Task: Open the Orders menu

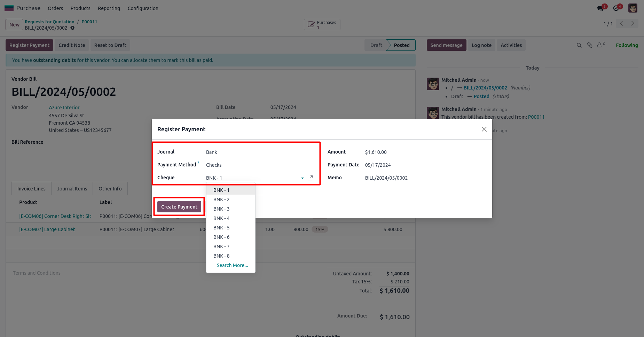Action: tap(55, 8)
